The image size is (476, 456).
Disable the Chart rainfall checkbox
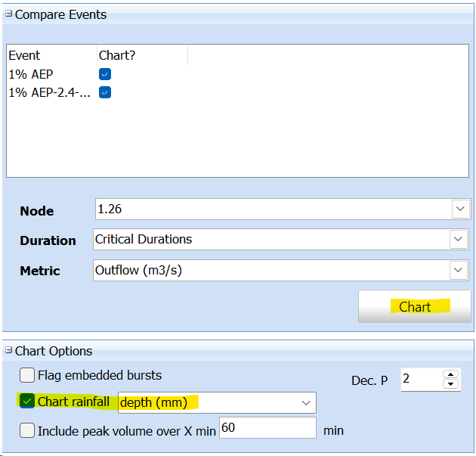(27, 402)
